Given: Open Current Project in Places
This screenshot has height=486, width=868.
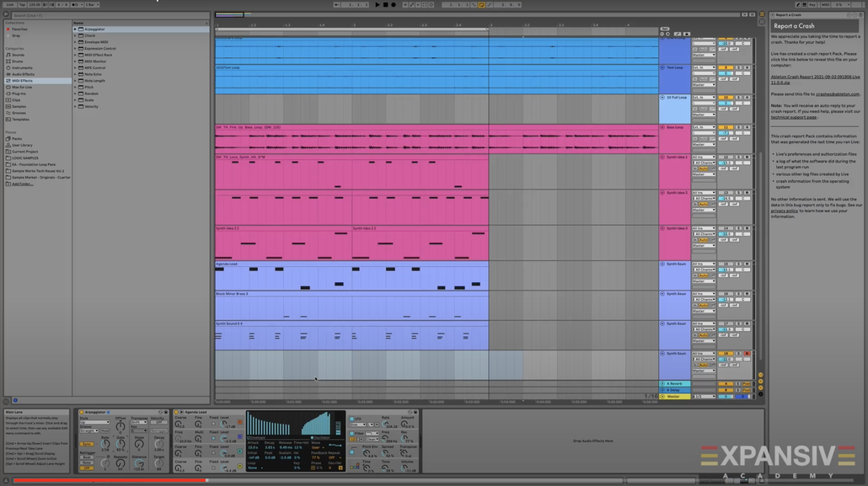Looking at the screenshot, I should [25, 152].
